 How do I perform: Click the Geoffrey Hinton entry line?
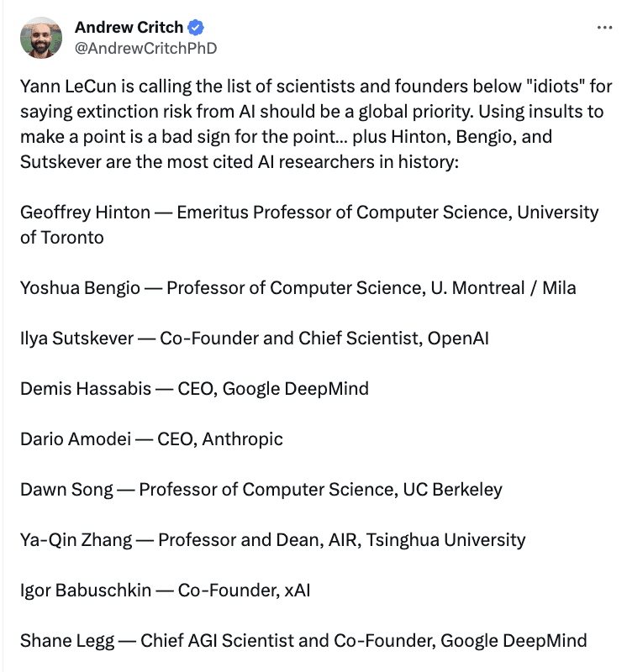pyautogui.click(x=309, y=224)
